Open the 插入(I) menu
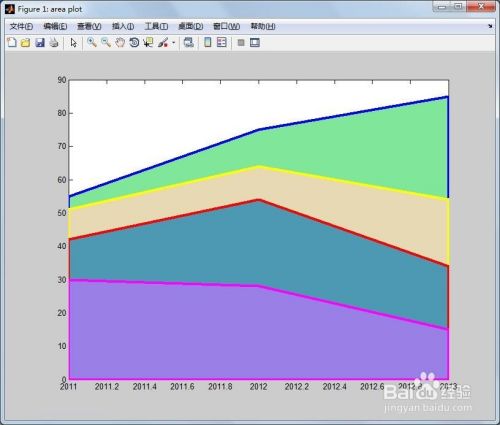The height and width of the screenshot is (425, 500). tap(123, 26)
